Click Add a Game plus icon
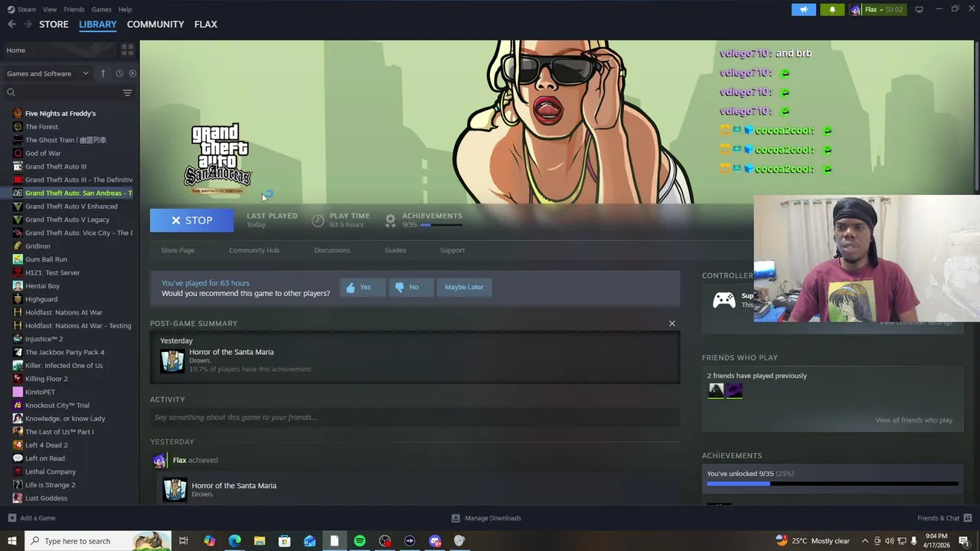 click(11, 518)
